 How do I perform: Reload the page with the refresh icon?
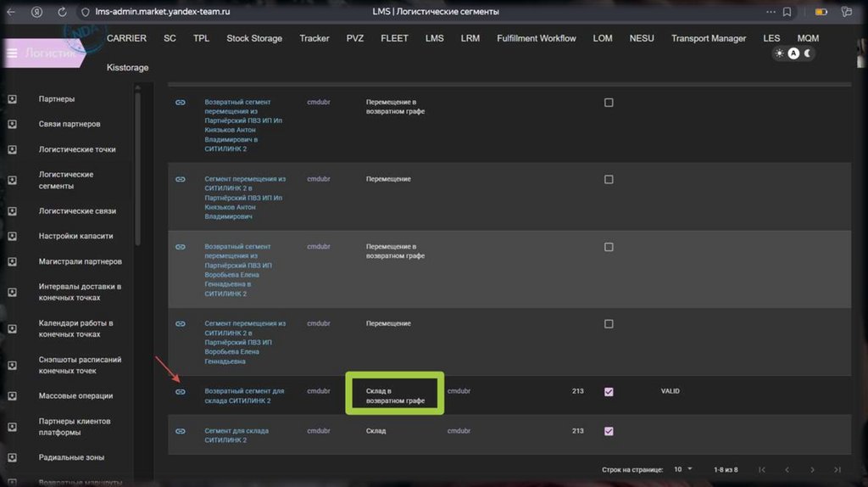(x=62, y=12)
